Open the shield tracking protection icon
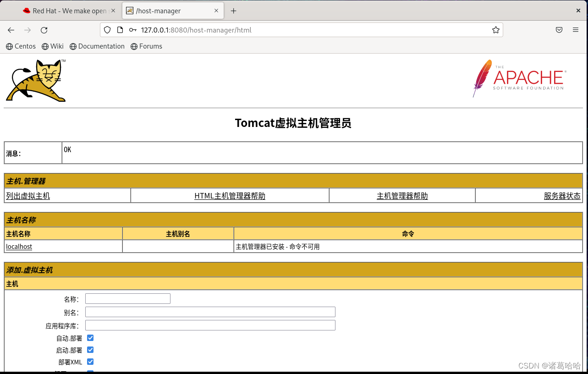Viewport: 588px width, 374px height. pos(107,30)
